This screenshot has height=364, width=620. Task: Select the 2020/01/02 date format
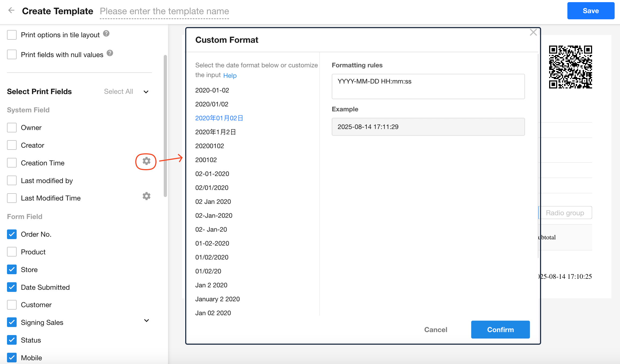click(212, 104)
